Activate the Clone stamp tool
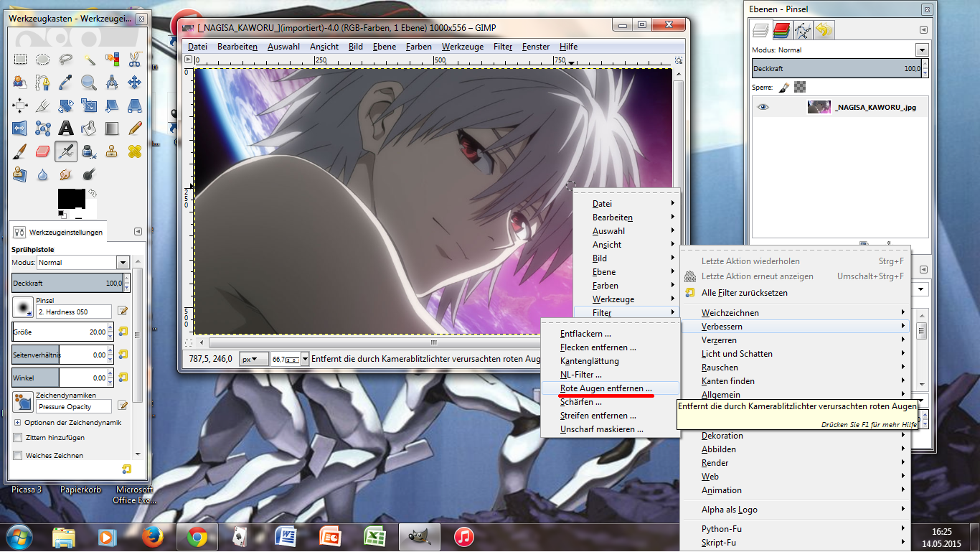 click(112, 151)
